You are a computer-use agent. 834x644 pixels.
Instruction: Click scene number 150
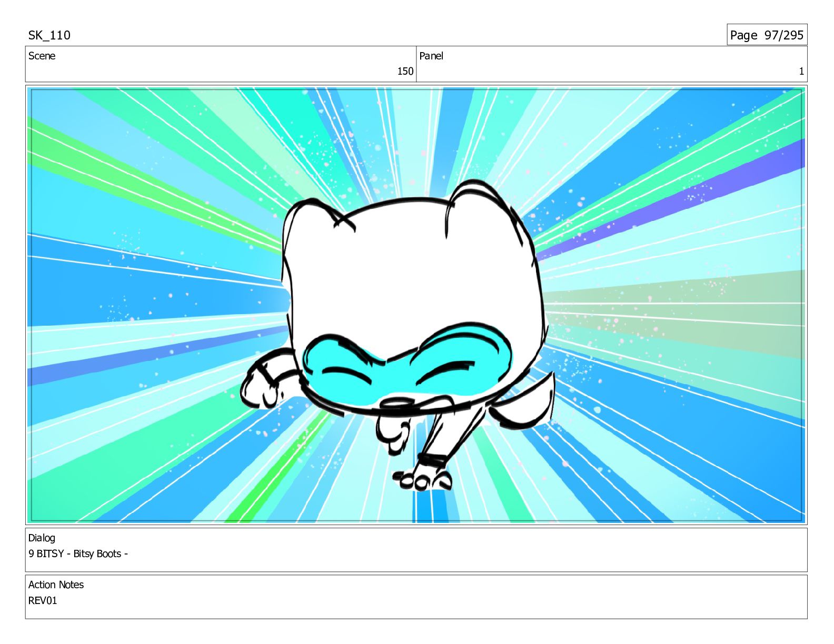(405, 71)
